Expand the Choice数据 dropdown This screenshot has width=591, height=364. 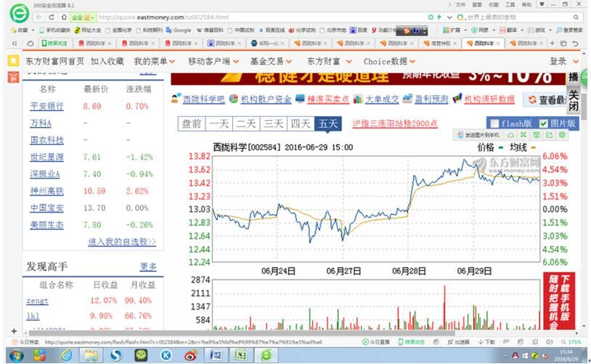[x=390, y=62]
